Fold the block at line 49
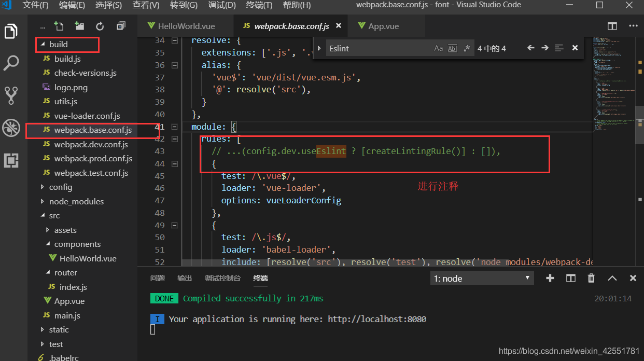Viewport: 644px width, 361px height. tap(174, 226)
